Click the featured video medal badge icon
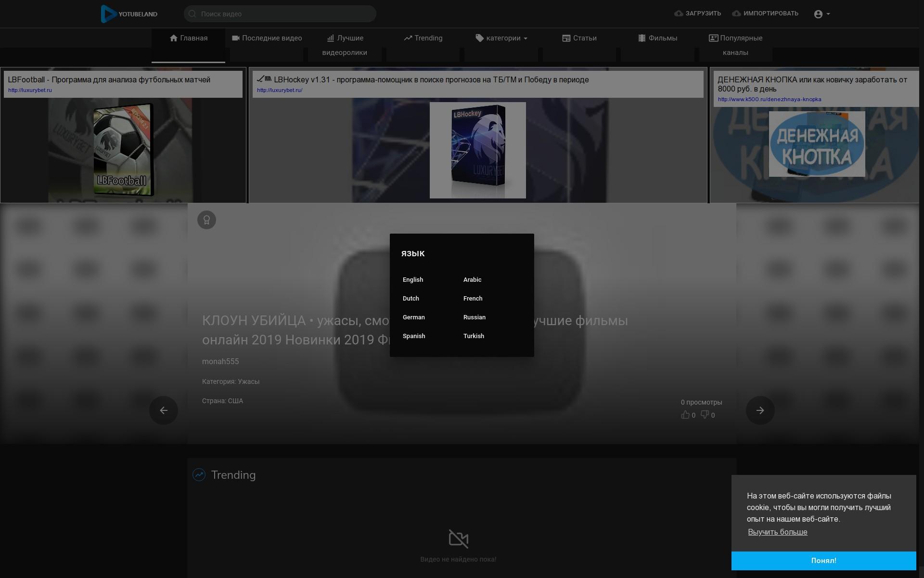 [x=206, y=220]
